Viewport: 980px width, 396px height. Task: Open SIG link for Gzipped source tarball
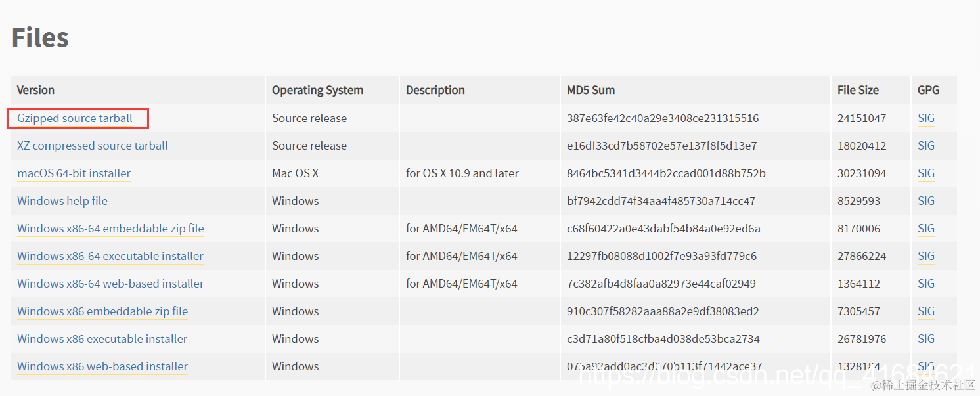click(926, 118)
